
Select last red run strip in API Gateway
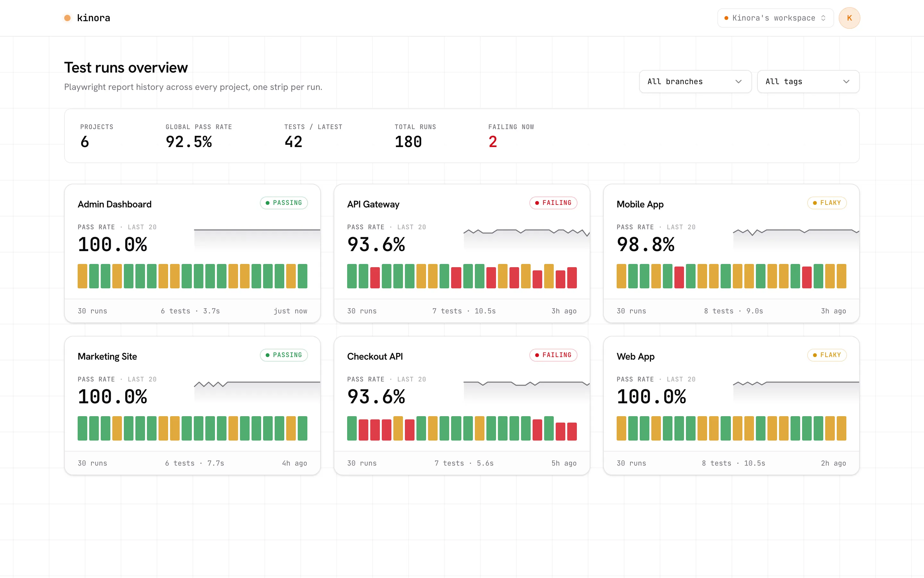coord(572,277)
